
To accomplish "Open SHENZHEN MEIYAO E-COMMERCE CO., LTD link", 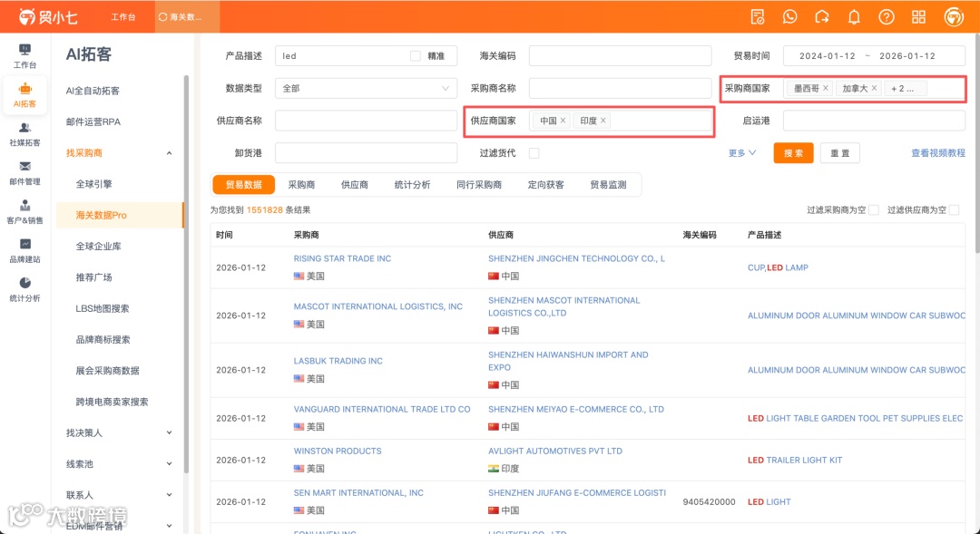I will pyautogui.click(x=575, y=409).
